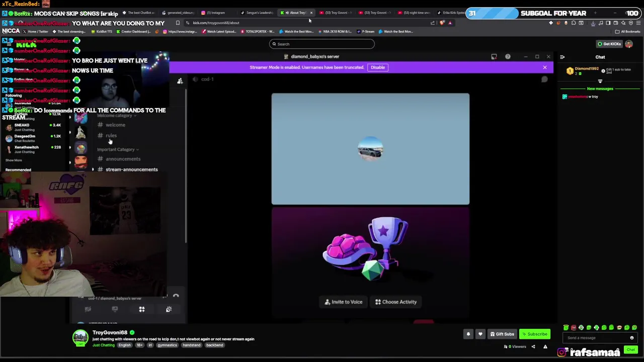
Task: Close the About Troy browser tab
Action: click(x=311, y=13)
